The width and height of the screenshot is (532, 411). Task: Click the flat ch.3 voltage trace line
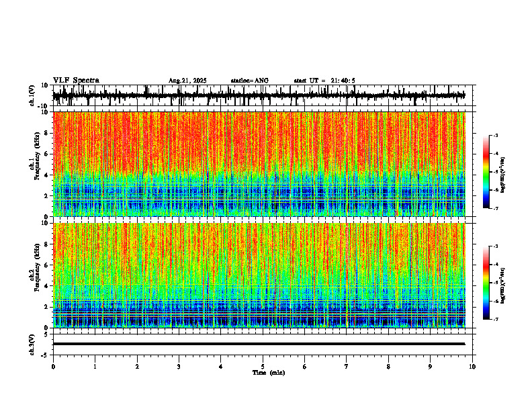259,344
